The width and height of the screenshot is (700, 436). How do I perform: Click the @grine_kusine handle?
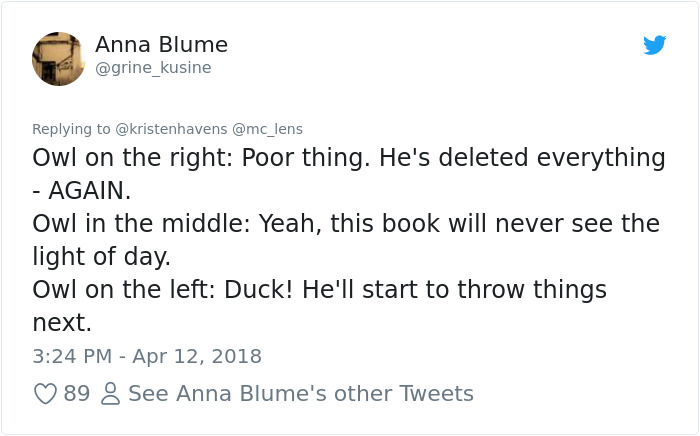[x=153, y=68]
